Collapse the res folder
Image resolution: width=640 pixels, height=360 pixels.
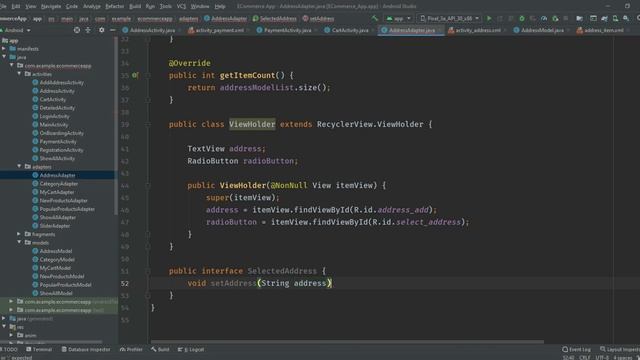coord(4,327)
